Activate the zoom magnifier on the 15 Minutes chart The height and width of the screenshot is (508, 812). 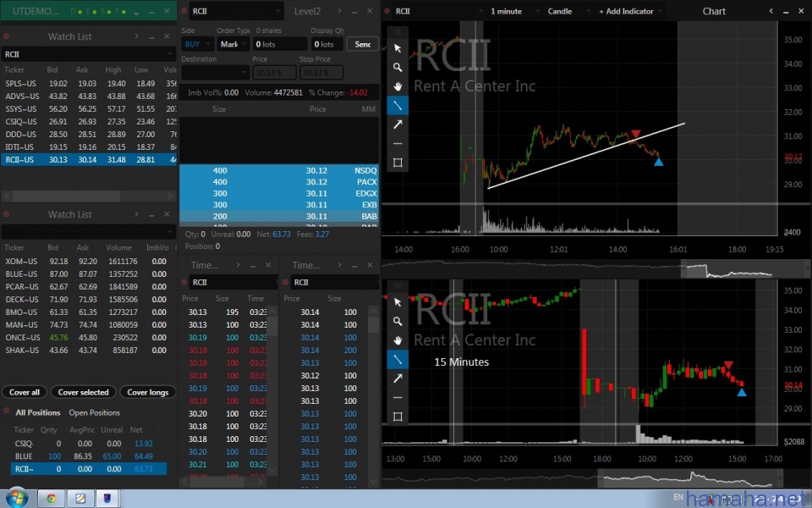398,322
